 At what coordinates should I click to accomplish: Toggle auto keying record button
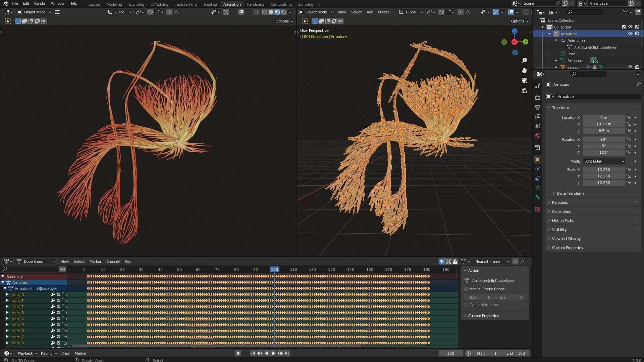[x=238, y=353]
